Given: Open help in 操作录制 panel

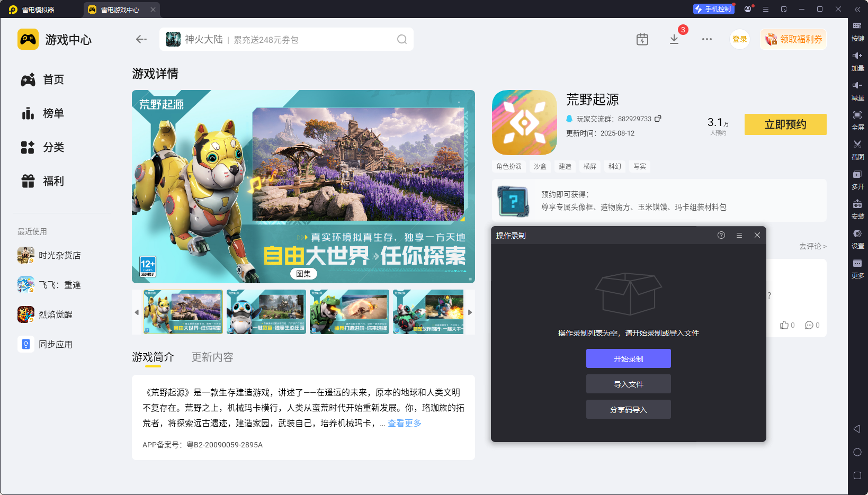Looking at the screenshot, I should 721,235.
